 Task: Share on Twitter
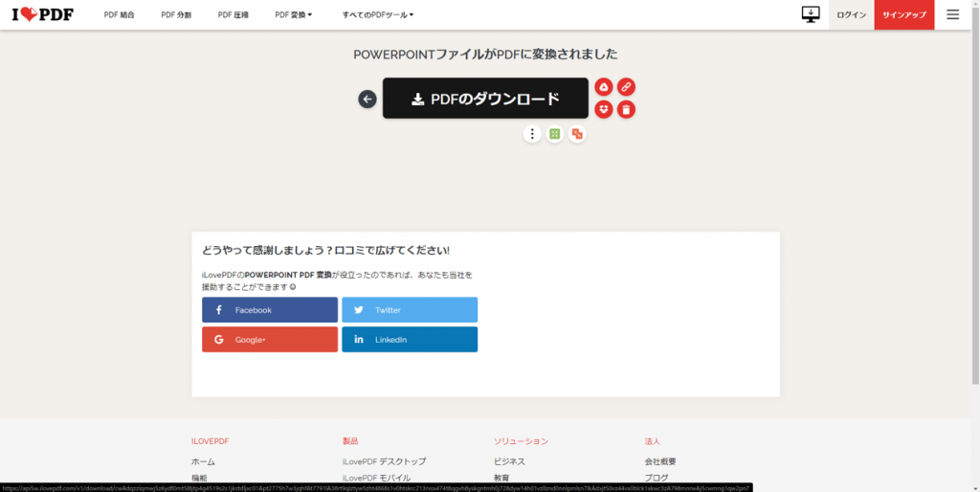pos(410,310)
